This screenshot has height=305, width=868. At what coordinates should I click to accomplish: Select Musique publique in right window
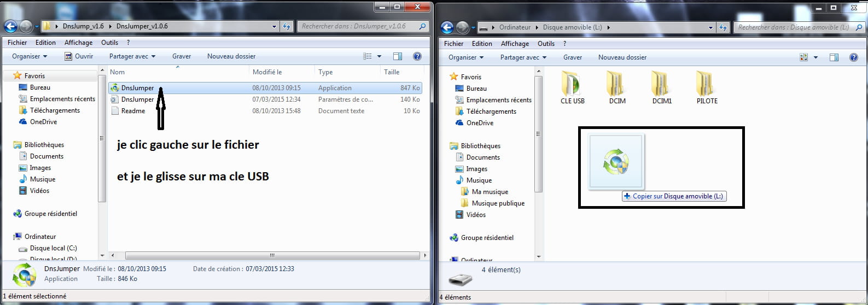pyautogui.click(x=492, y=203)
